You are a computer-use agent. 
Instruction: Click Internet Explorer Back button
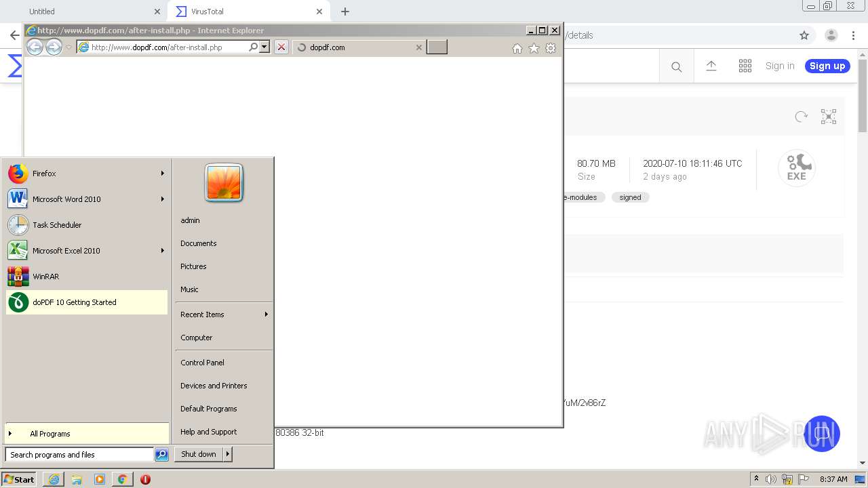tap(35, 47)
